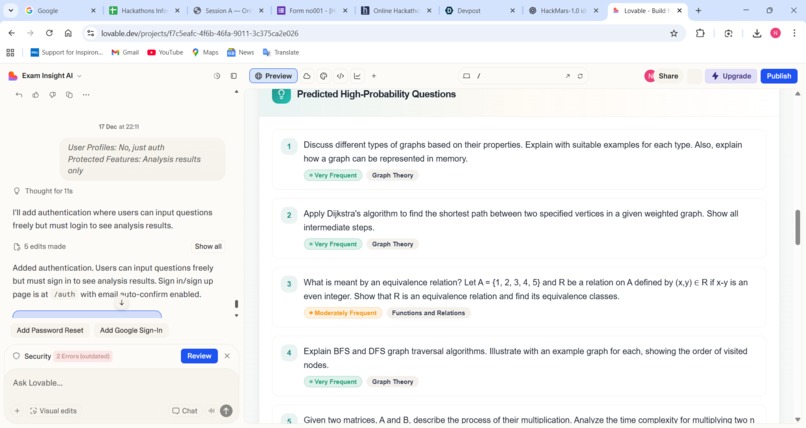The width and height of the screenshot is (806, 428).
Task: Toggle Chat mode in message box
Action: (x=185, y=411)
